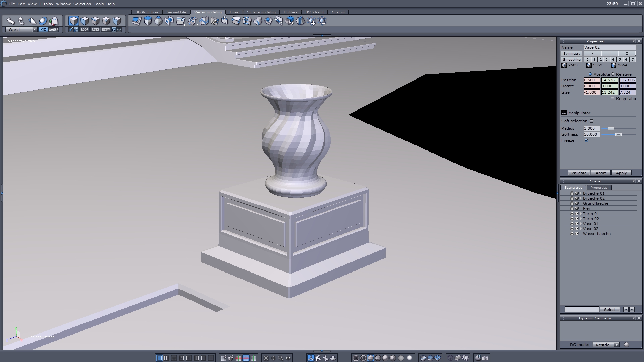Image resolution: width=644 pixels, height=362 pixels.
Task: Select the Relative radio button
Action: pyautogui.click(x=613, y=74)
